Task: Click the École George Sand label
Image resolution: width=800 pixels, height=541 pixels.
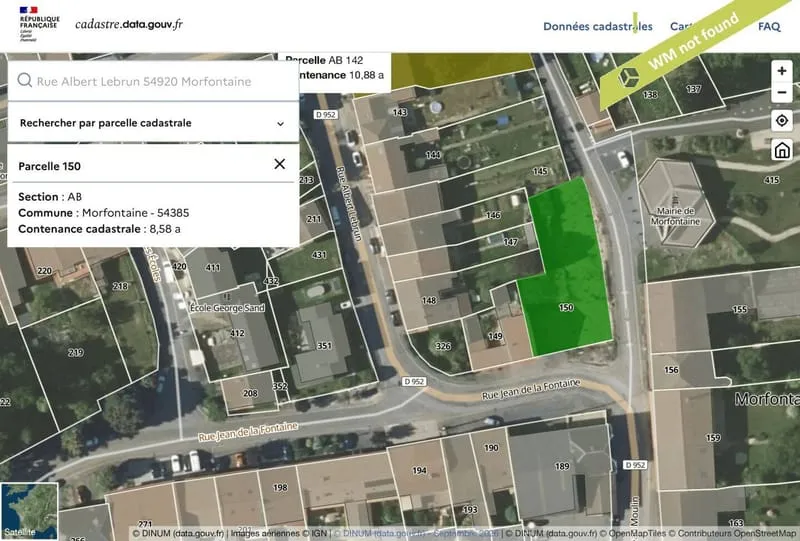Action: click(x=228, y=308)
